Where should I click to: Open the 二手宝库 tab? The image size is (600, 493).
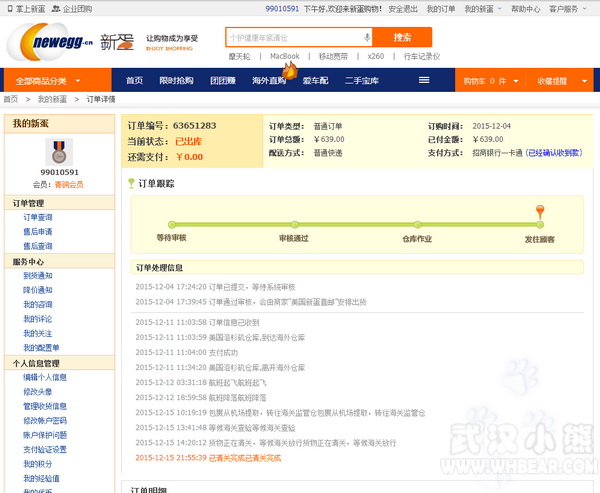tap(362, 80)
